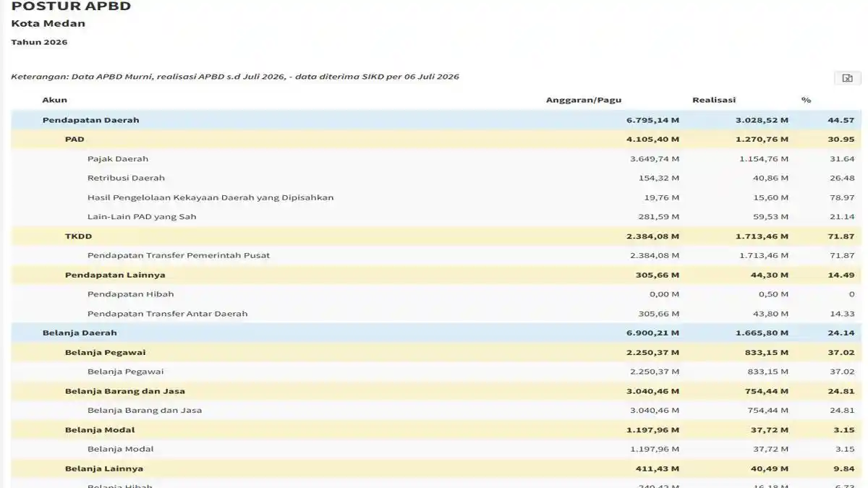Click the Tahun 2026 label
Screen dimensions: 868x488
point(39,43)
